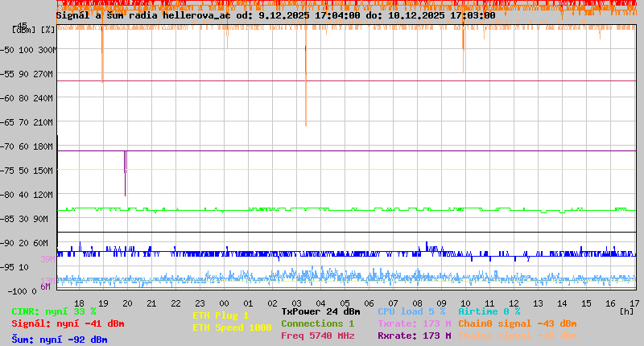Click the chart title Signál a šum radia
The image size is (644, 346).
click(140, 15)
